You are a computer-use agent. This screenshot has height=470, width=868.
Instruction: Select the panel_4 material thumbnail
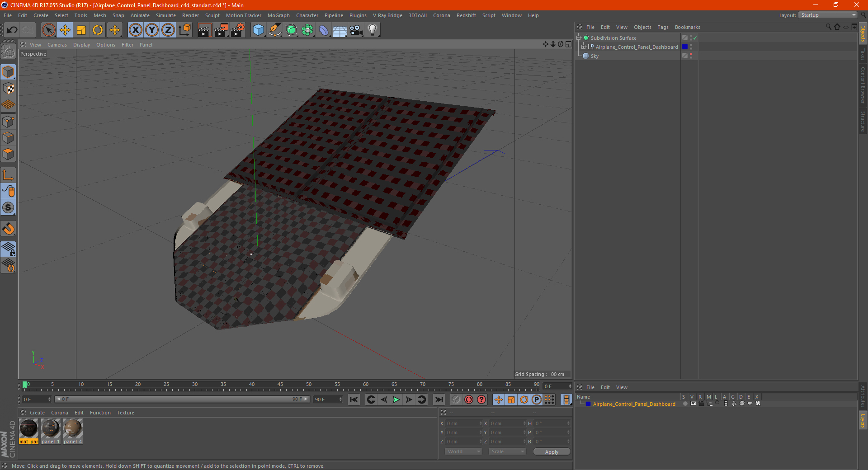click(x=73, y=431)
